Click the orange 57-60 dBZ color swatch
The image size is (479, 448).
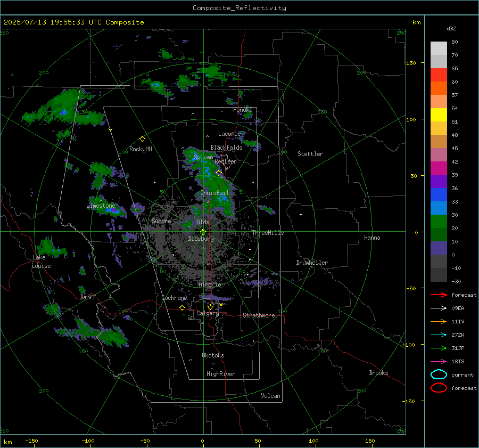439,88
